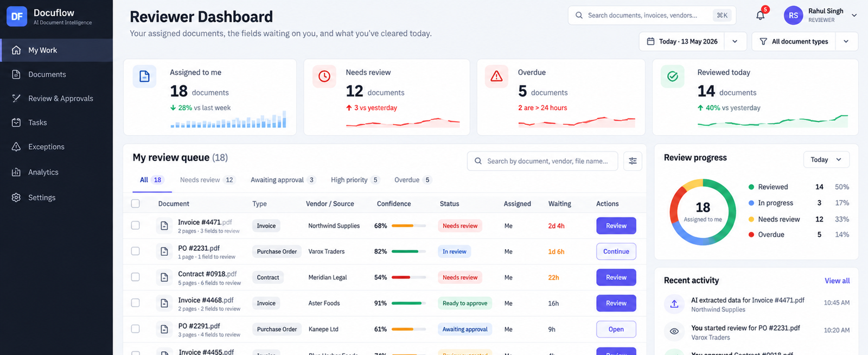Screen dimensions: 868x355
Task: Click the file icon for PO #2231.pdf
Action: tap(164, 251)
